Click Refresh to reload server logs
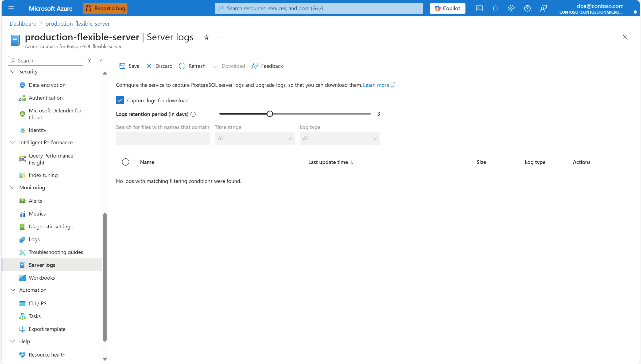The image size is (641, 364). [x=192, y=66]
